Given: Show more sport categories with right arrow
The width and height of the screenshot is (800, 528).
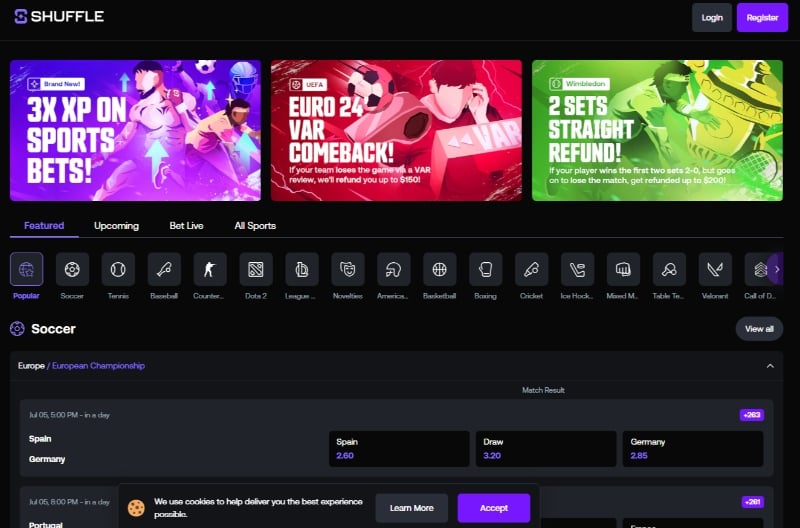Looking at the screenshot, I should coord(777,269).
